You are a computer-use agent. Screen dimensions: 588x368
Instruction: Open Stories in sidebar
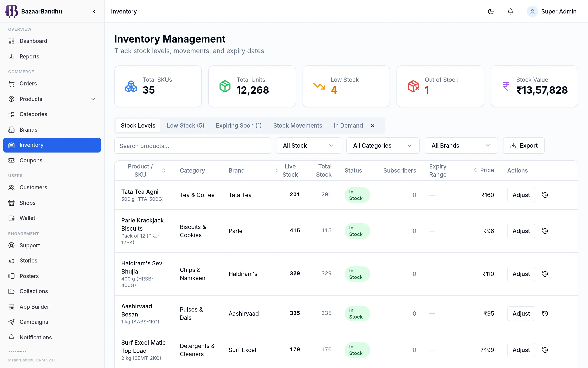pos(52,261)
